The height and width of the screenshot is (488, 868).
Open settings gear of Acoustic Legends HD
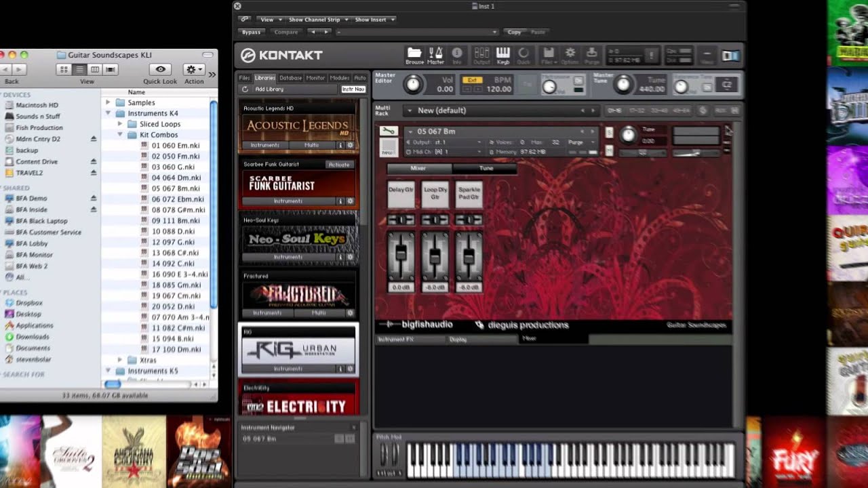(351, 145)
